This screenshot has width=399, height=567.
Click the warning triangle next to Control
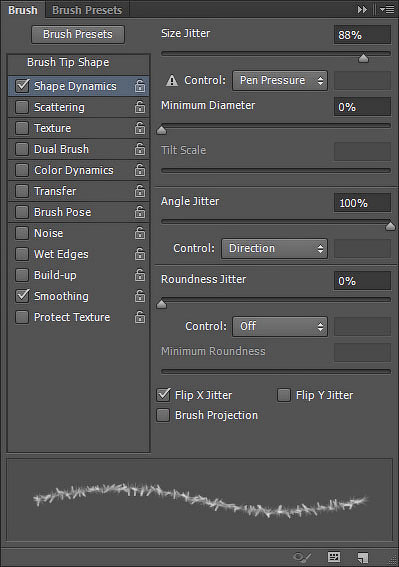click(x=171, y=80)
